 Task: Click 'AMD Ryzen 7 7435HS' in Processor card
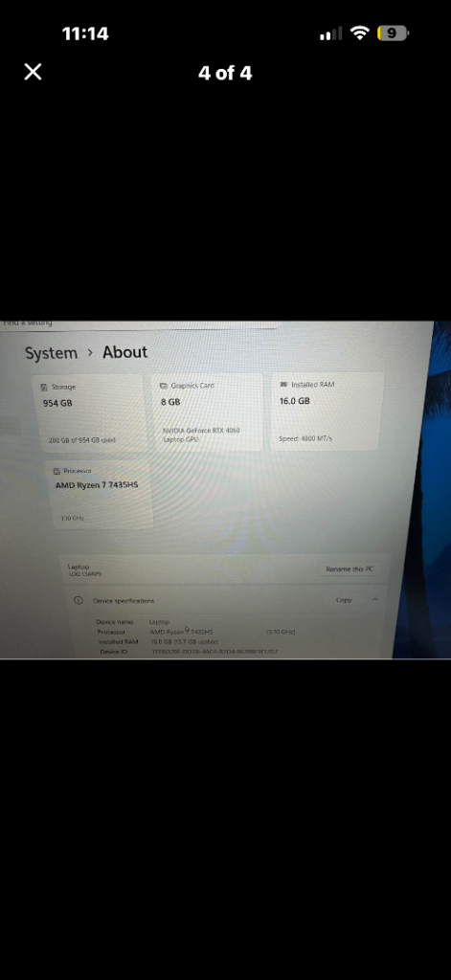tap(97, 485)
